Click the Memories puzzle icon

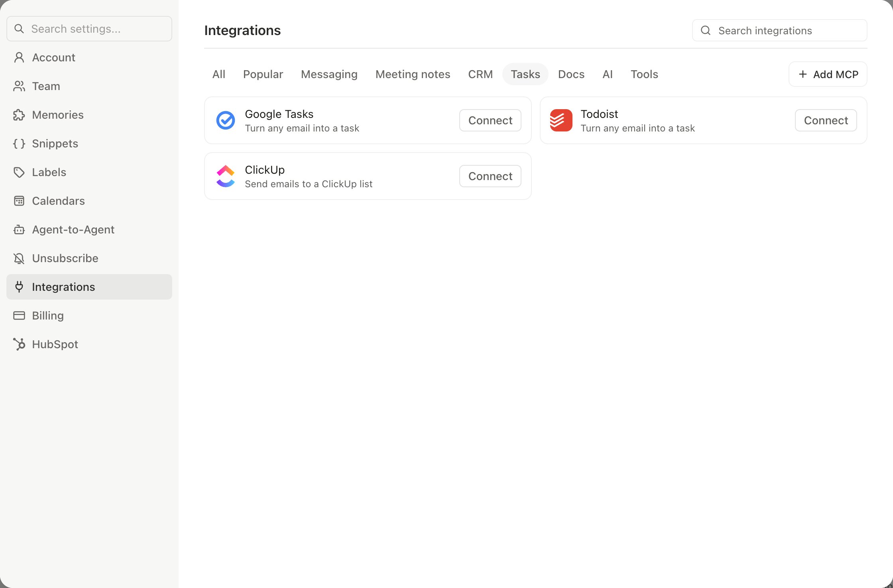click(x=19, y=115)
